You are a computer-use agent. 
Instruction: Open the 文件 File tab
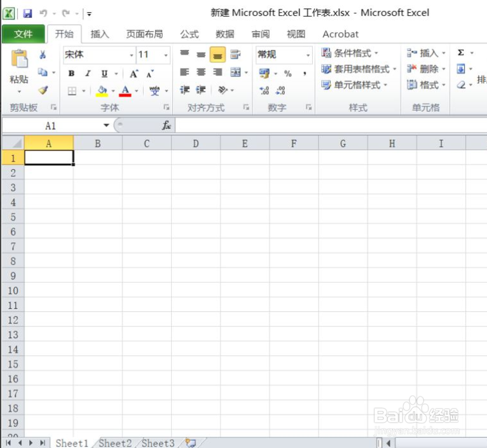[x=24, y=34]
